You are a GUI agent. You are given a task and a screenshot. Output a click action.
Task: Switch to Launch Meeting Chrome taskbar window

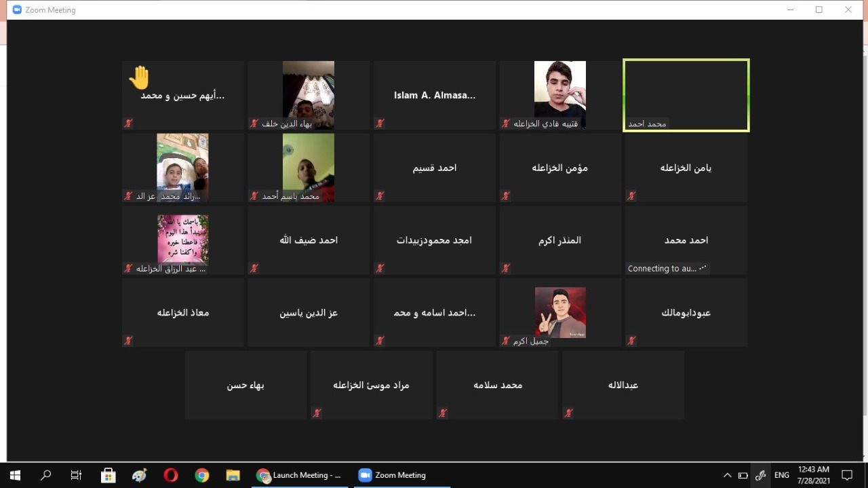tap(299, 475)
